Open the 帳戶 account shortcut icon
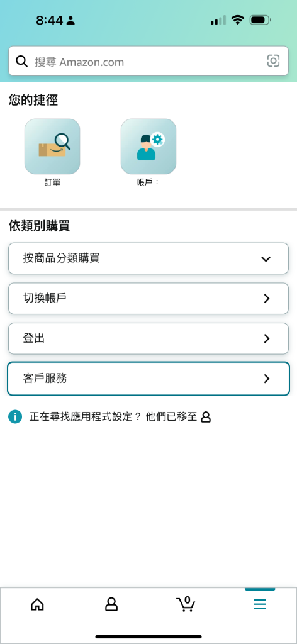This screenshot has width=297, height=644. pos(148,147)
